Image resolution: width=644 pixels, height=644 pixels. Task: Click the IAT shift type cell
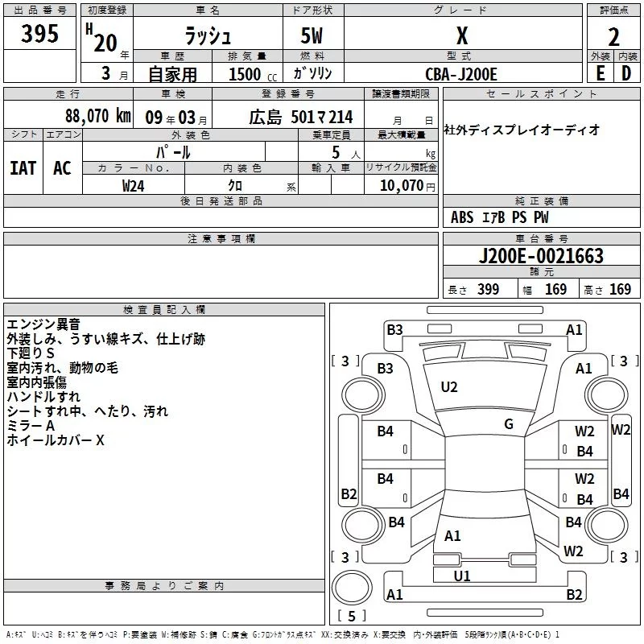coord(23,168)
